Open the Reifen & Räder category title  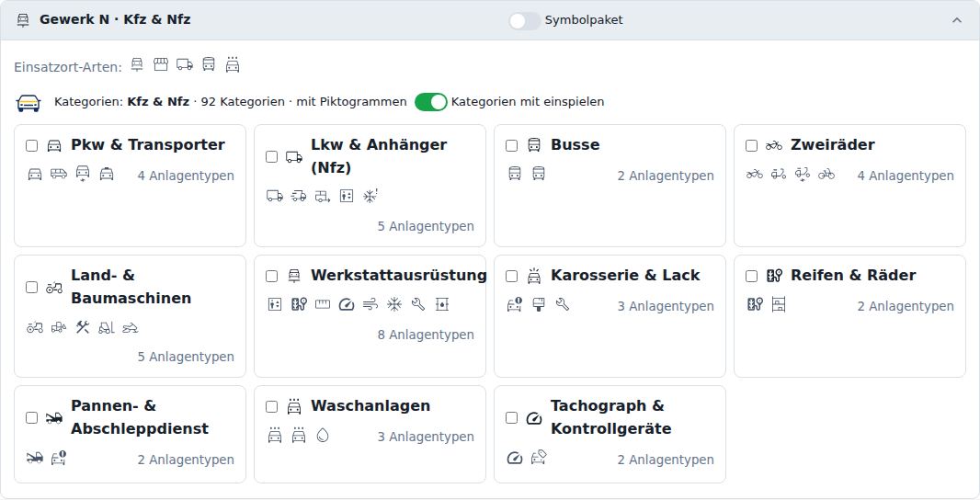coord(853,276)
